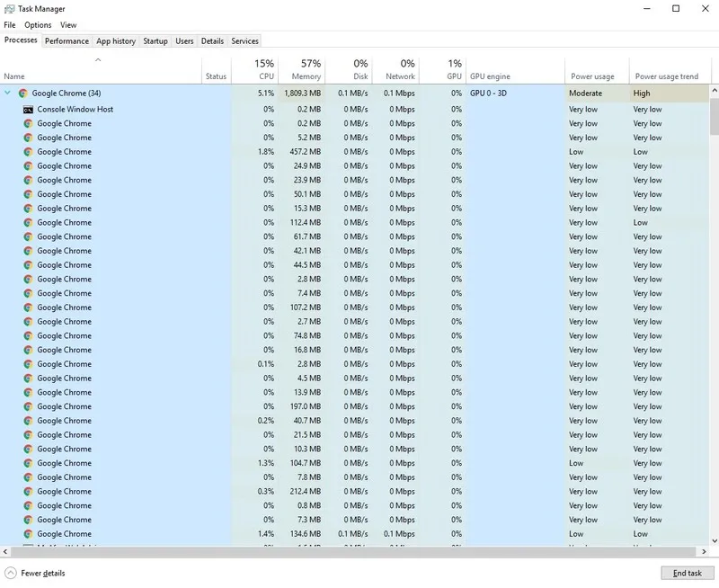This screenshot has width=719, height=588.
Task: Click Chrome icon in the 212.4 MB row
Action: (28, 491)
